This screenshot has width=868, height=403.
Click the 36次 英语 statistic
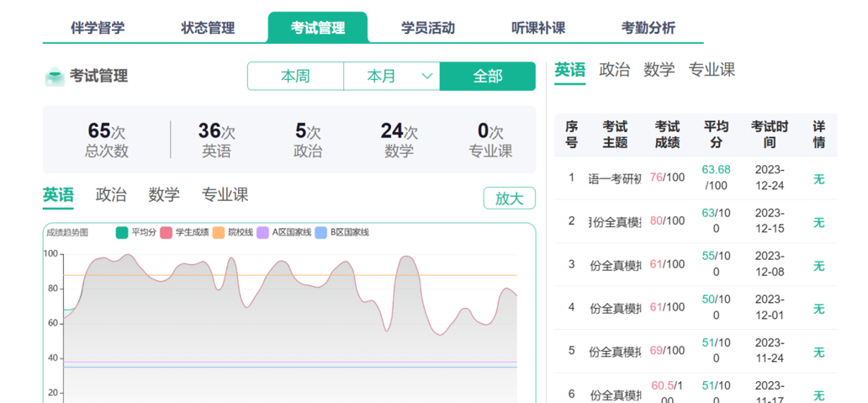pos(216,140)
